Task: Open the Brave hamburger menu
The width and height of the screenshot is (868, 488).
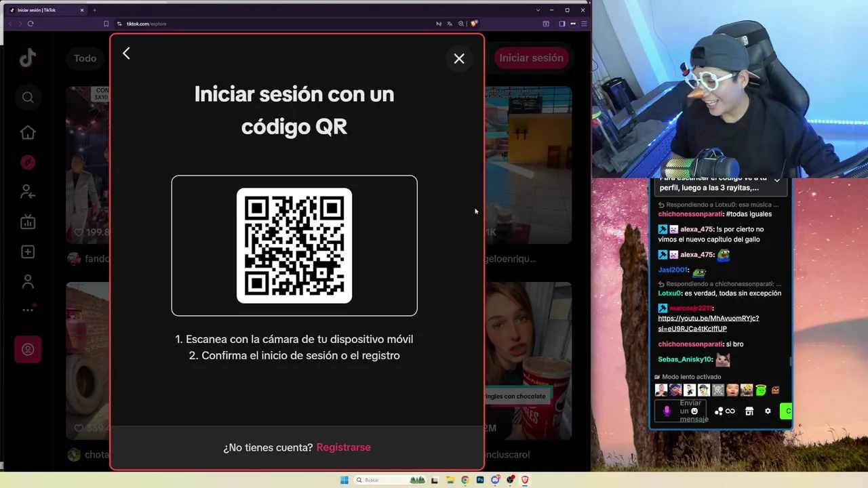Action: coord(584,24)
